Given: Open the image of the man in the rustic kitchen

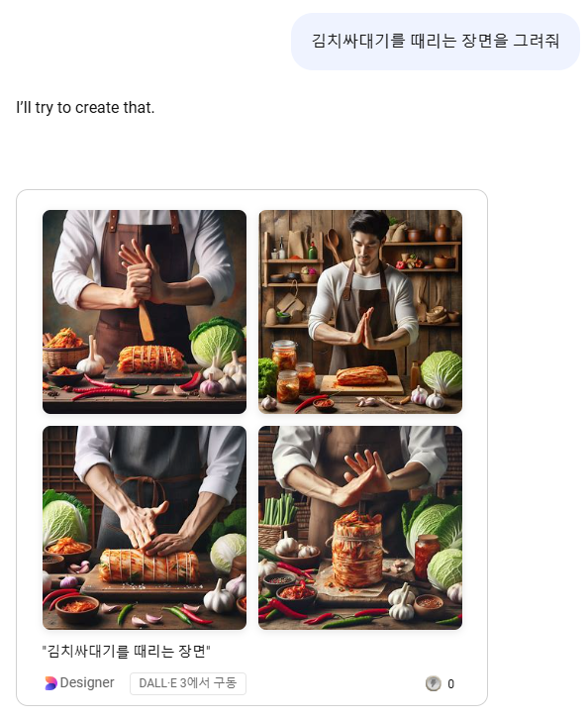Looking at the screenshot, I should pos(360,312).
